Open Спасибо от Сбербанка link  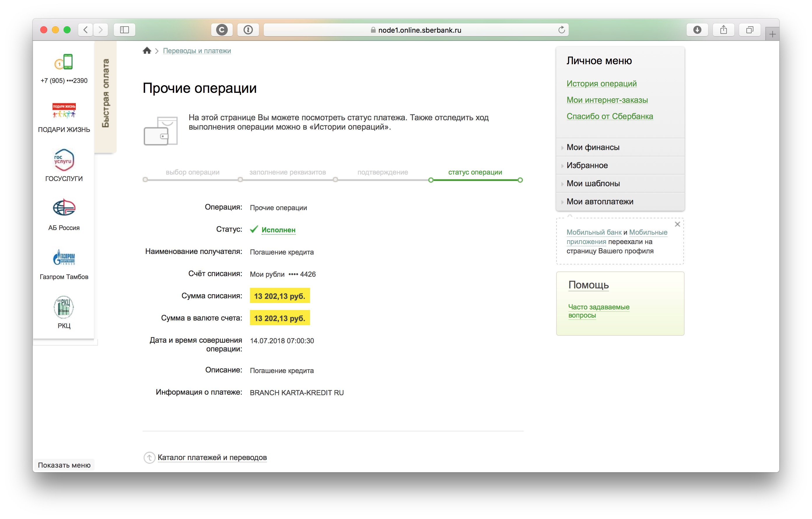point(610,116)
